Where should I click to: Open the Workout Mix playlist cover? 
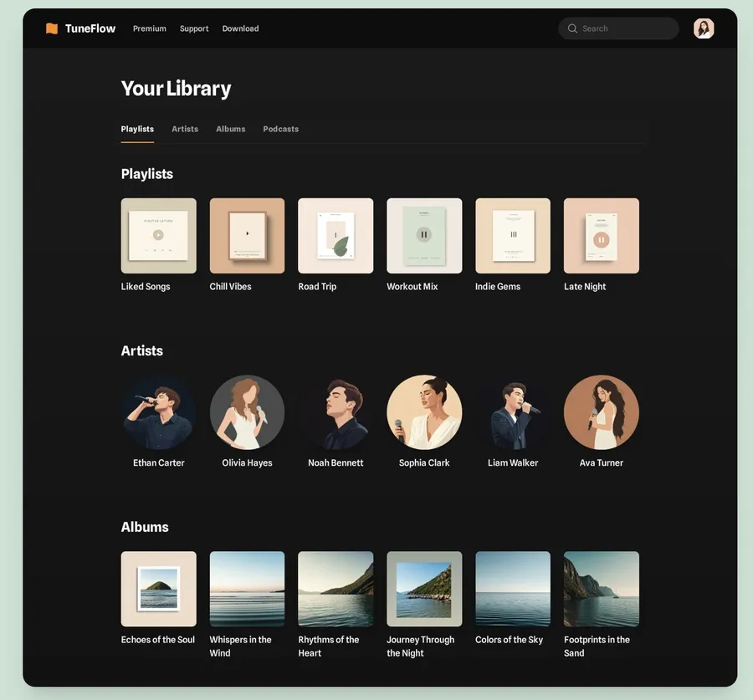click(x=424, y=236)
